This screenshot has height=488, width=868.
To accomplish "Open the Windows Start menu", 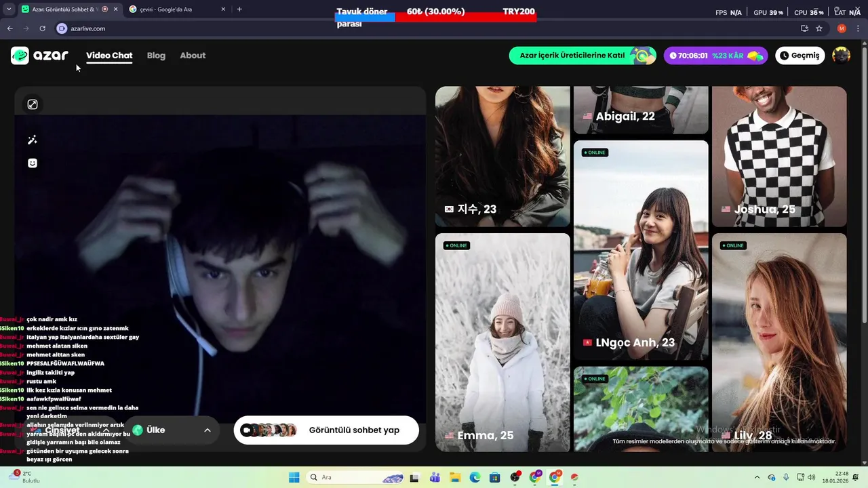I will [x=294, y=478].
